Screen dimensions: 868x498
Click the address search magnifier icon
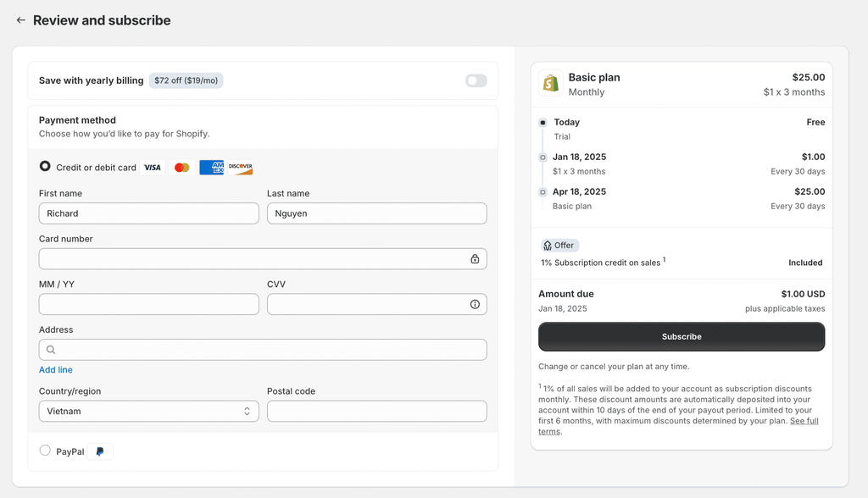pyautogui.click(x=51, y=350)
